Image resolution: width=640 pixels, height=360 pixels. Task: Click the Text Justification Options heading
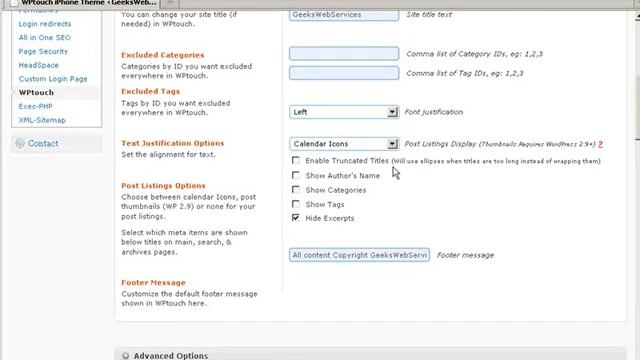tap(173, 143)
